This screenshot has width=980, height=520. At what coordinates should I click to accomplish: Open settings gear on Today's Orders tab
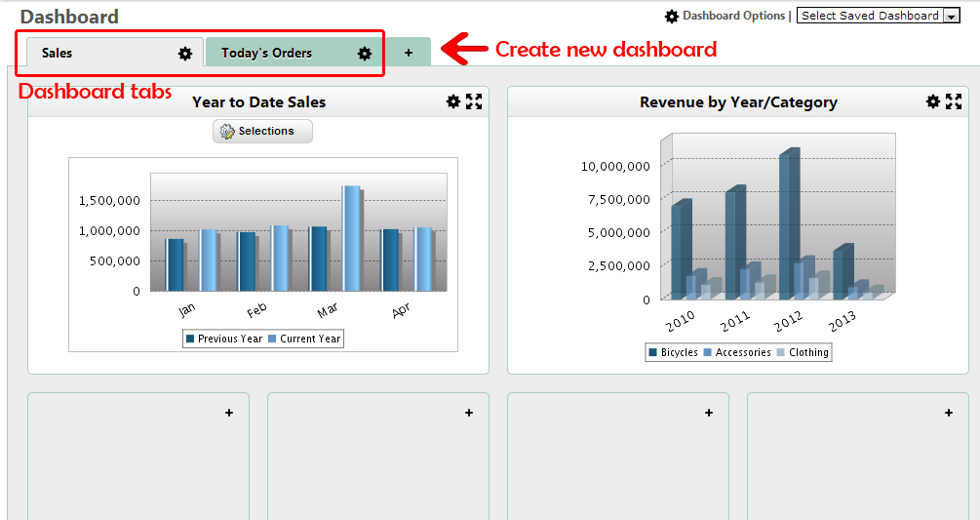click(x=365, y=54)
